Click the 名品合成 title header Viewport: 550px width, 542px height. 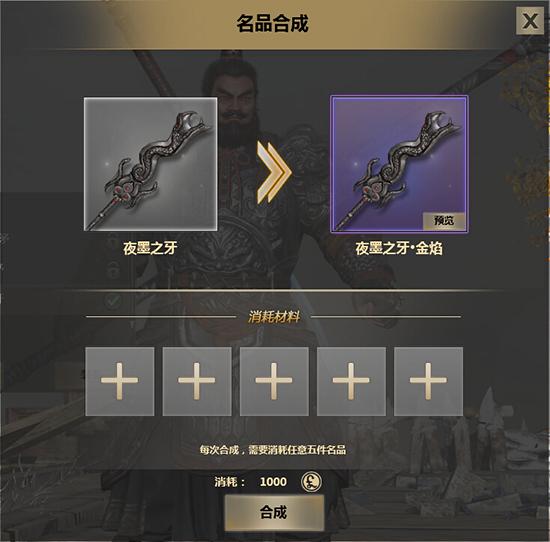273,24
